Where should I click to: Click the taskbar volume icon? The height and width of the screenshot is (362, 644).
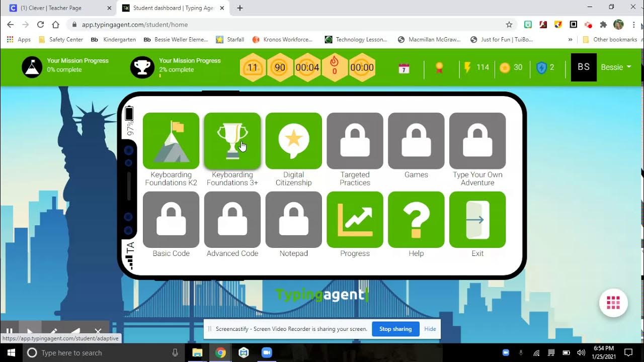click(581, 352)
